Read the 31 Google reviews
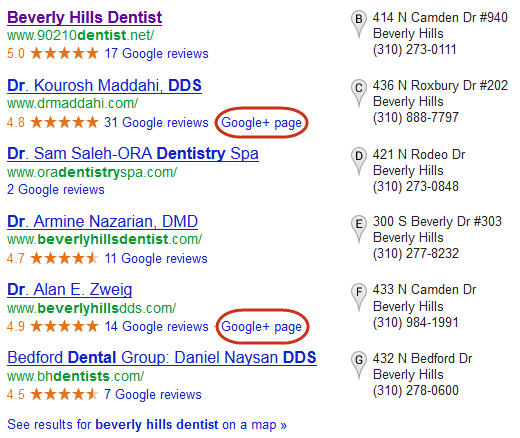 156,123
